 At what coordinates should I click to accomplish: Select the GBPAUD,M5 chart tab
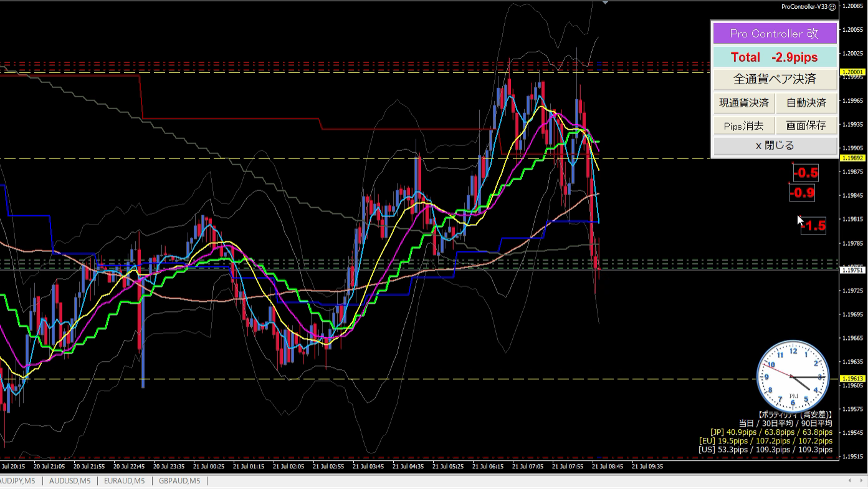179,481
